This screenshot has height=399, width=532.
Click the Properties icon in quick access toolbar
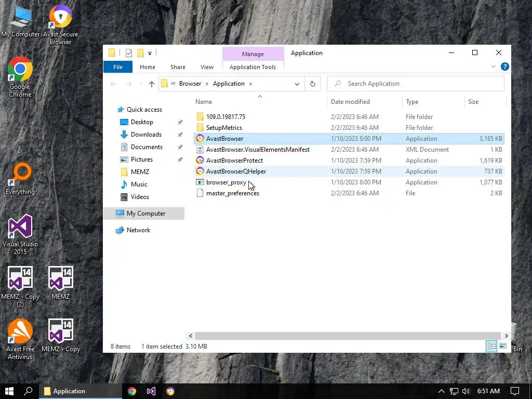(129, 53)
